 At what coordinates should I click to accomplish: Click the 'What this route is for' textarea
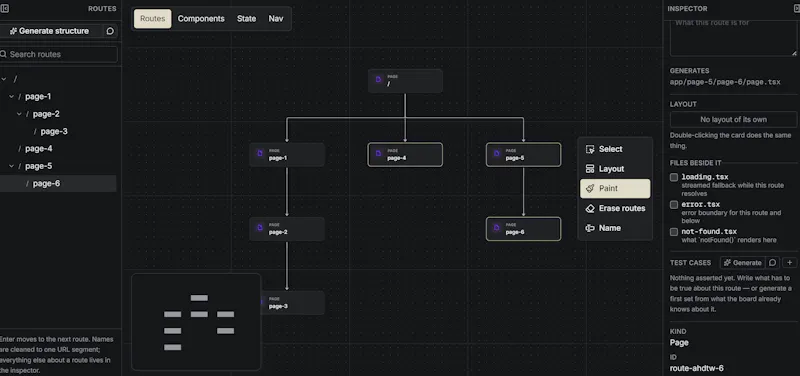(x=733, y=37)
